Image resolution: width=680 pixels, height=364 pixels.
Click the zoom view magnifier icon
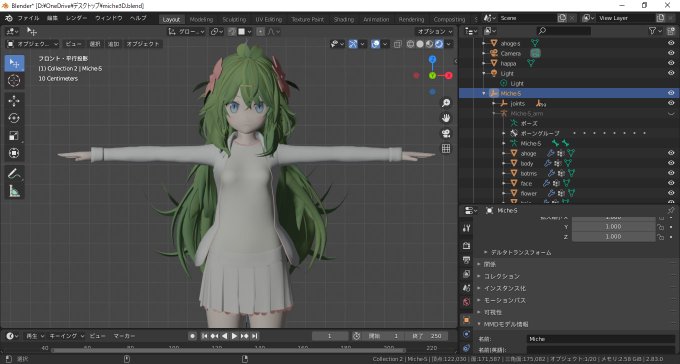point(446,103)
